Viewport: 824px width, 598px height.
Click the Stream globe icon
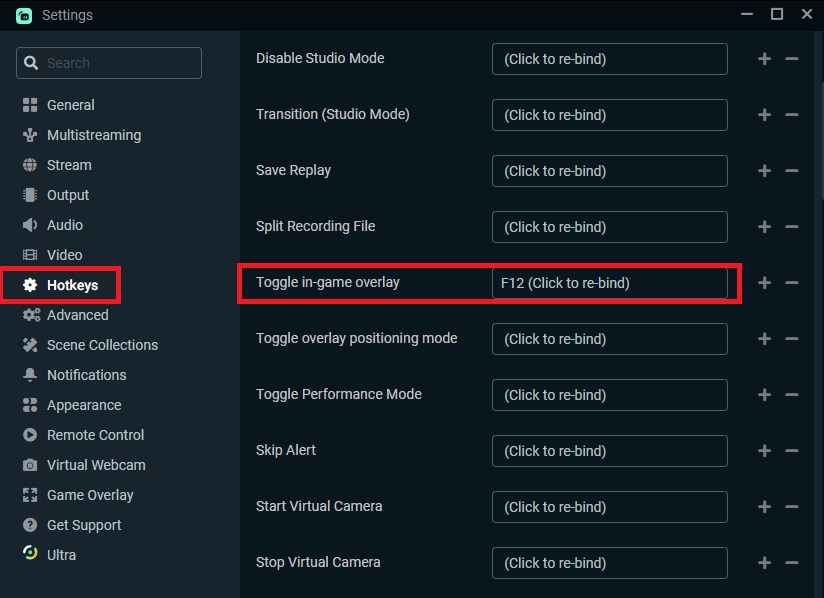tap(29, 165)
